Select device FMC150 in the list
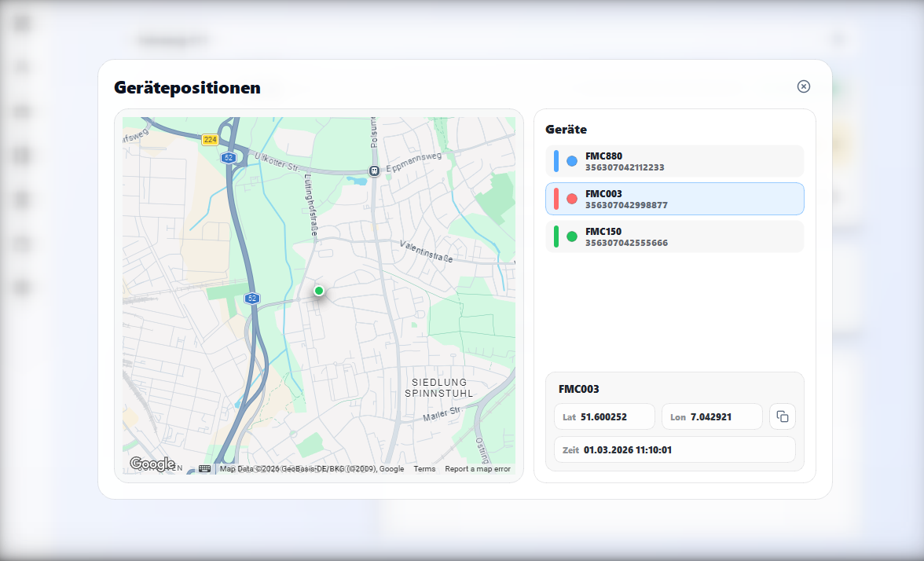 (x=675, y=237)
